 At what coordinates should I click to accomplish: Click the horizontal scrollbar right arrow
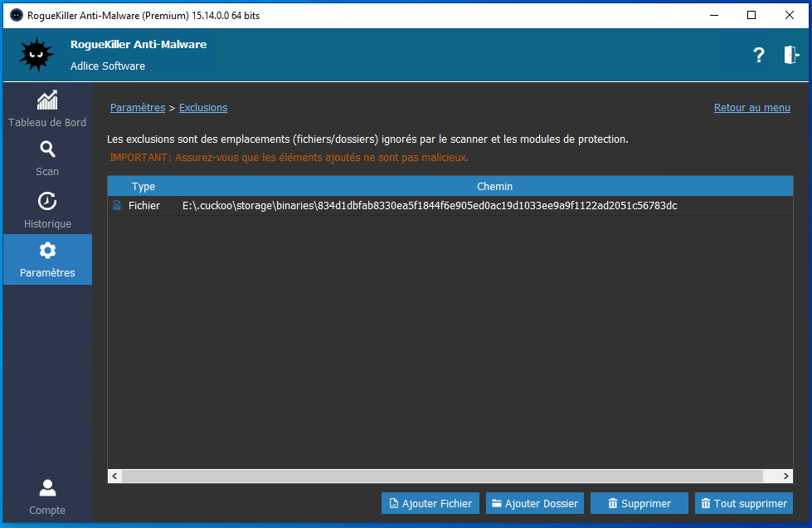786,477
